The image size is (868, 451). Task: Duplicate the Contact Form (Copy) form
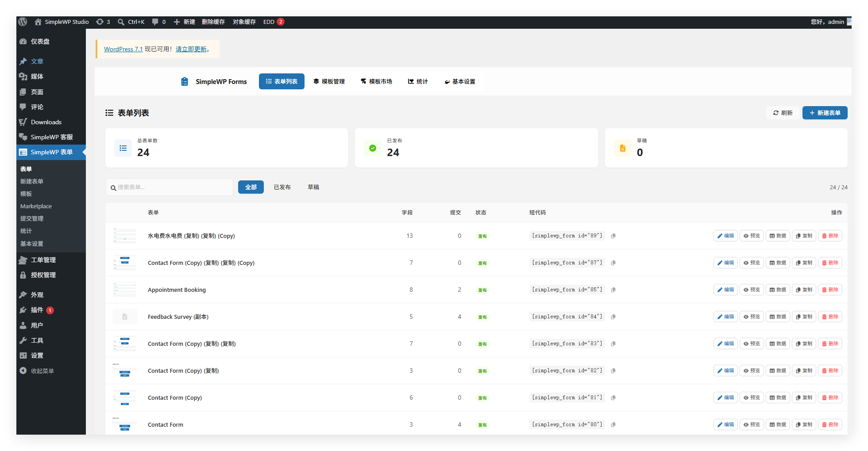pos(804,398)
